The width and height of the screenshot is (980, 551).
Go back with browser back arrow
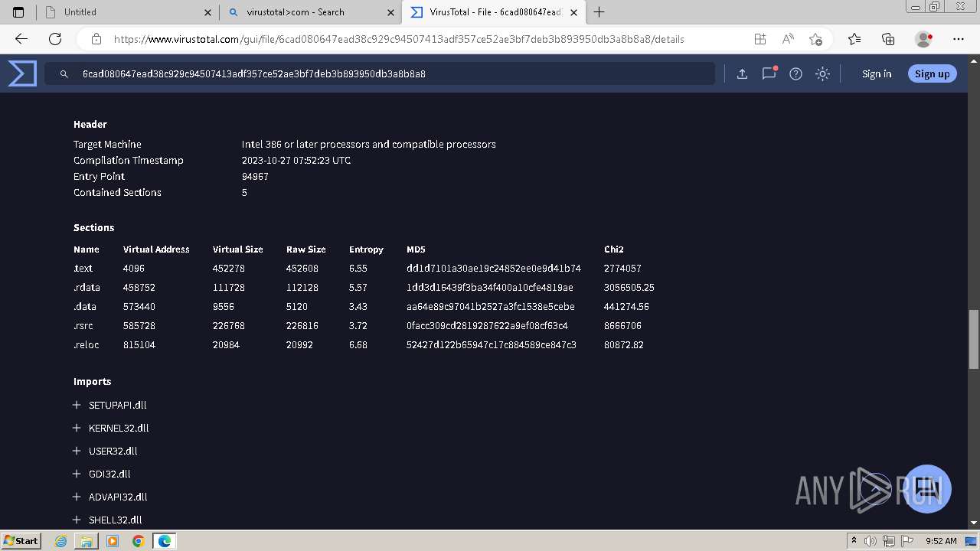tap(21, 39)
